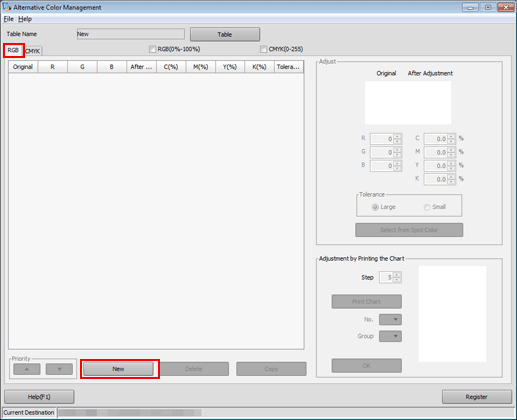This screenshot has height=420, width=517.
Task: Click the C(%) column header
Action: click(x=171, y=67)
